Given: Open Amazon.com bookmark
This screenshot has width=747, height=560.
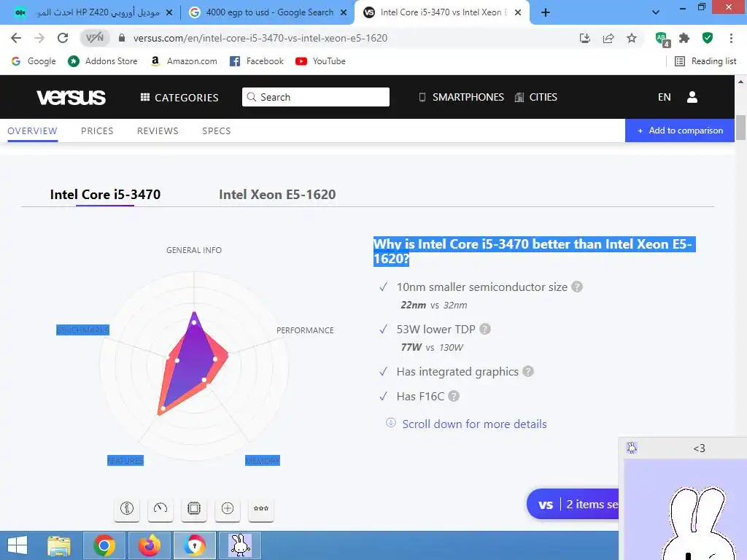Looking at the screenshot, I should tap(184, 61).
